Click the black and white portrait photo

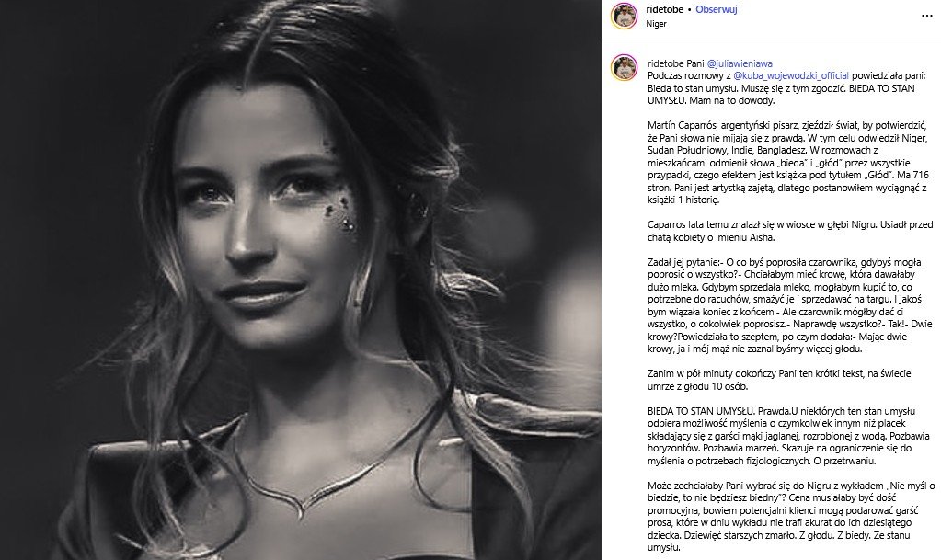click(301, 280)
